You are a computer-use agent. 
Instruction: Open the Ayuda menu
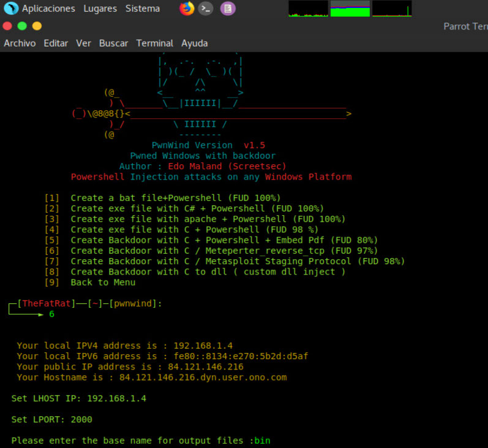coord(194,44)
